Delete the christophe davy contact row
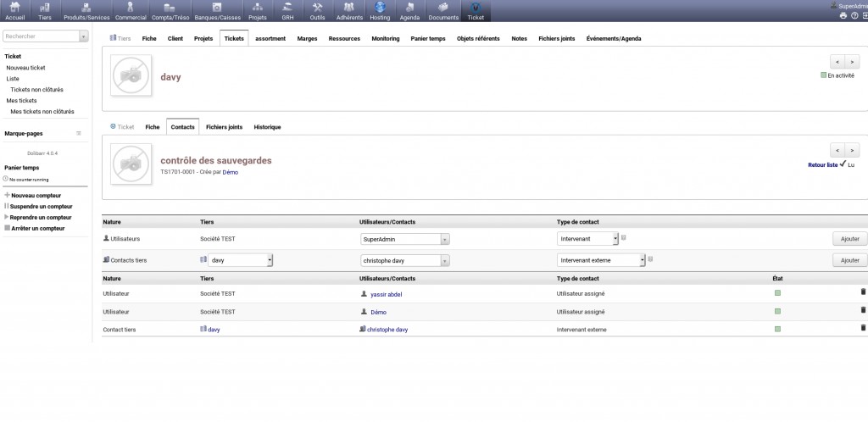The image size is (868, 422). [x=863, y=327]
